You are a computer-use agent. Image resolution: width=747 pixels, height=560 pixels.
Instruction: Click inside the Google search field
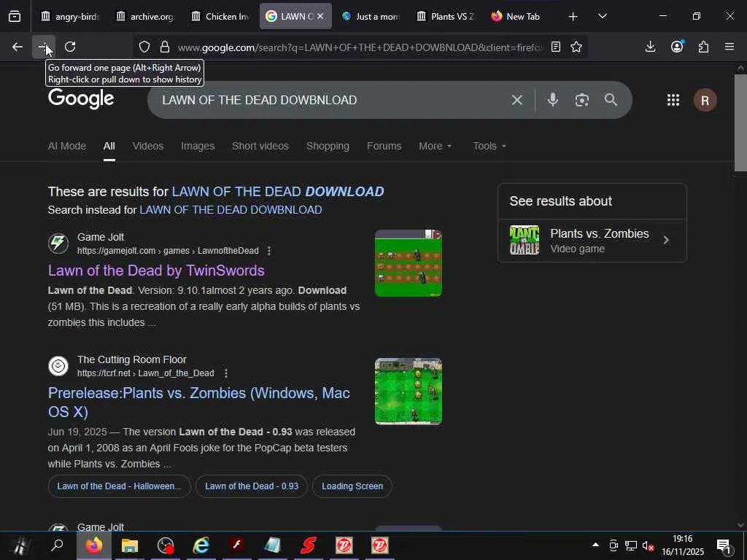pos(333,100)
